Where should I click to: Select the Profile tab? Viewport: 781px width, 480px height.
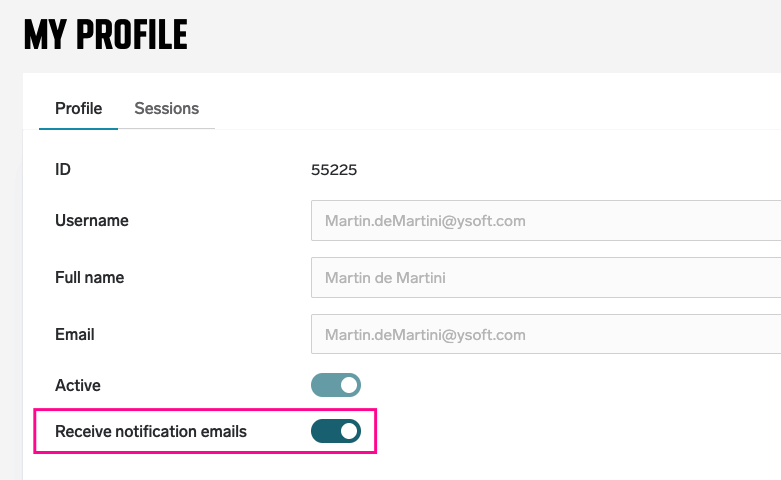point(78,109)
